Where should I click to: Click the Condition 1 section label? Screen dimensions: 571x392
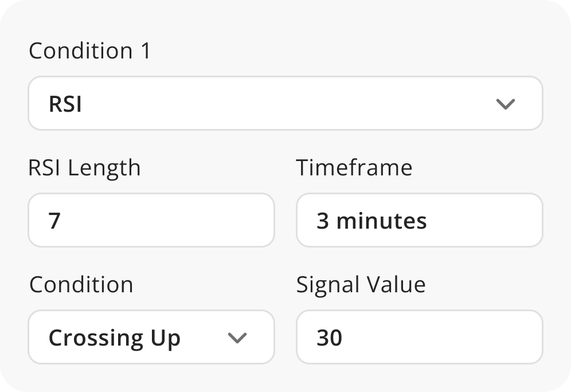[89, 51]
